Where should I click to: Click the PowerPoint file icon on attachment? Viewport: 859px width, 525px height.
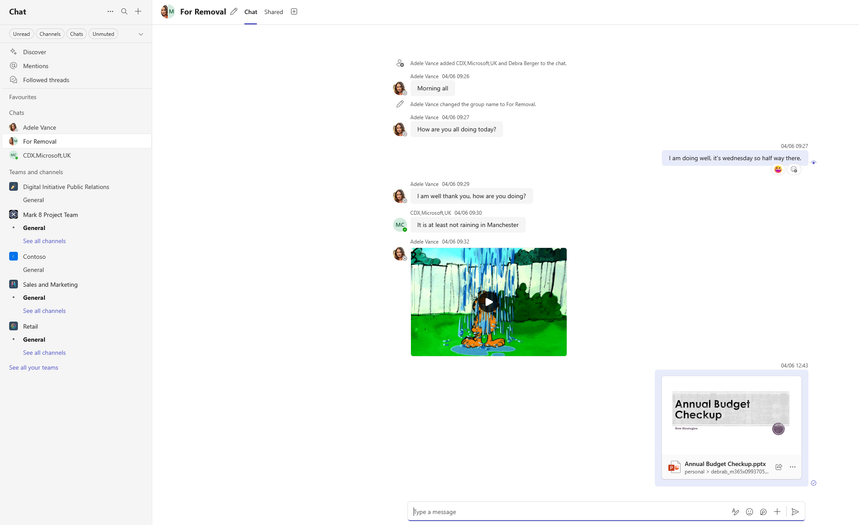[x=674, y=467]
